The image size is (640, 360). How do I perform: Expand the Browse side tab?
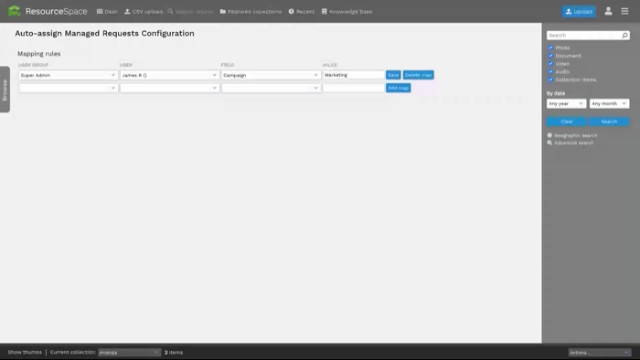point(5,89)
